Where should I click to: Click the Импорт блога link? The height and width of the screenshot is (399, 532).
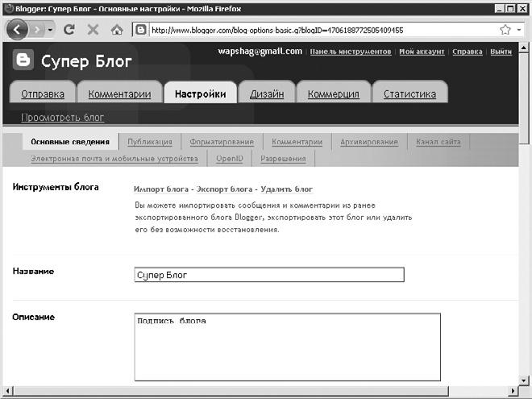pyautogui.click(x=161, y=189)
